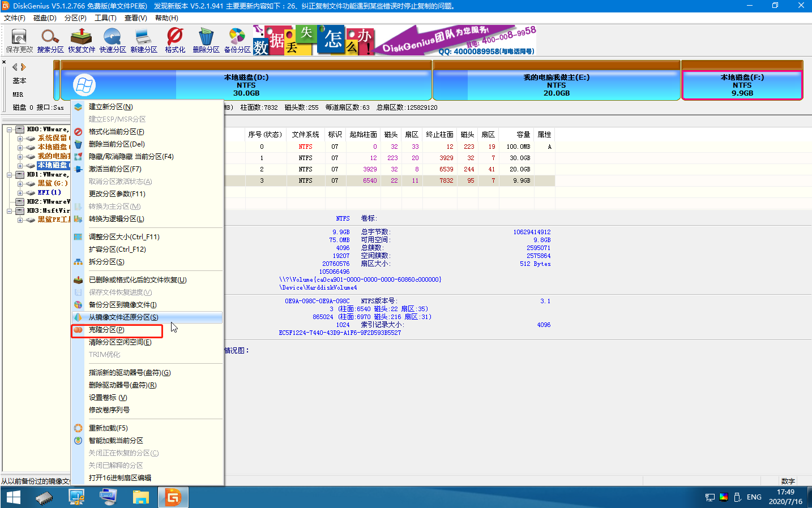Open the 帮助(H) menu
The height and width of the screenshot is (508, 812).
click(166, 18)
